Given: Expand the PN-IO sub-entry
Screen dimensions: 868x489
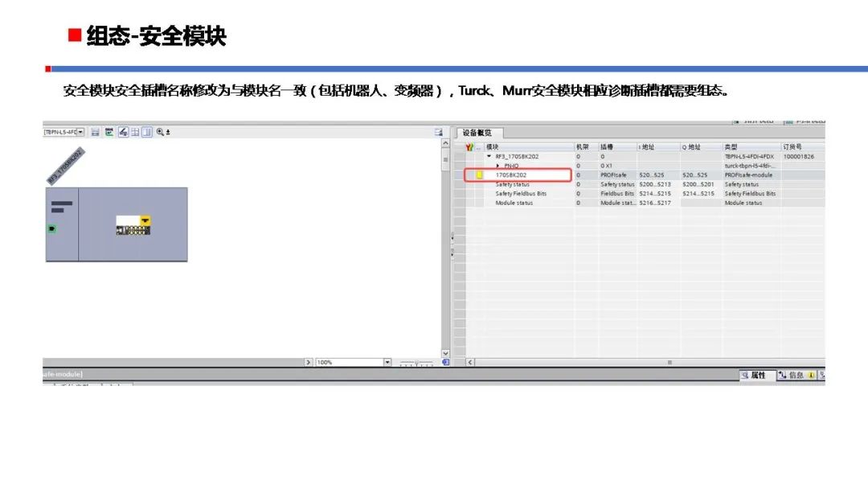Looking at the screenshot, I should click(497, 165).
